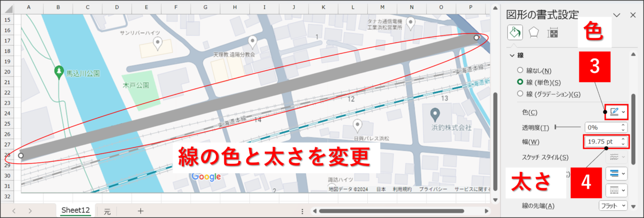This screenshot has height=218, width=644.
Task: Click the format pane scroll-up arrow
Action: pos(634,55)
